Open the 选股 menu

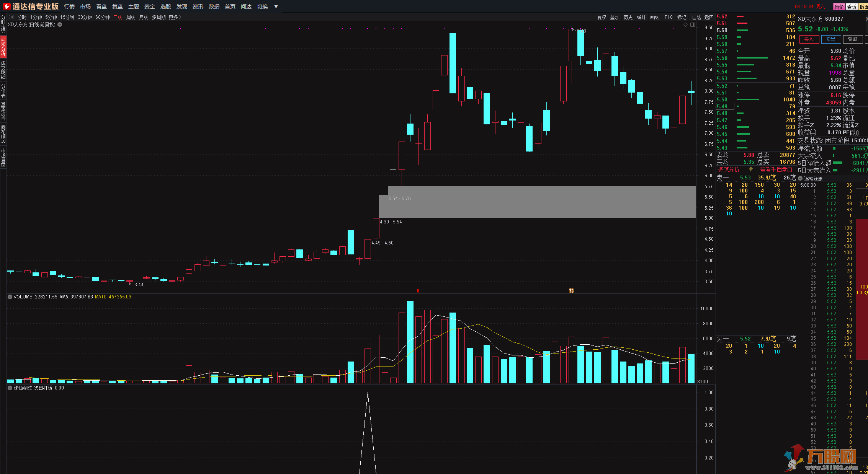[165, 7]
